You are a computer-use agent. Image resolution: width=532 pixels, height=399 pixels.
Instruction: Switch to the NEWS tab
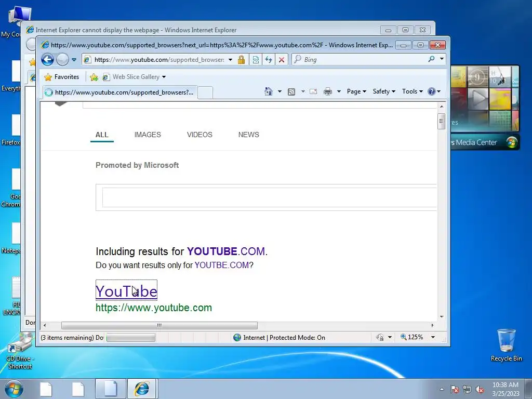(249, 135)
